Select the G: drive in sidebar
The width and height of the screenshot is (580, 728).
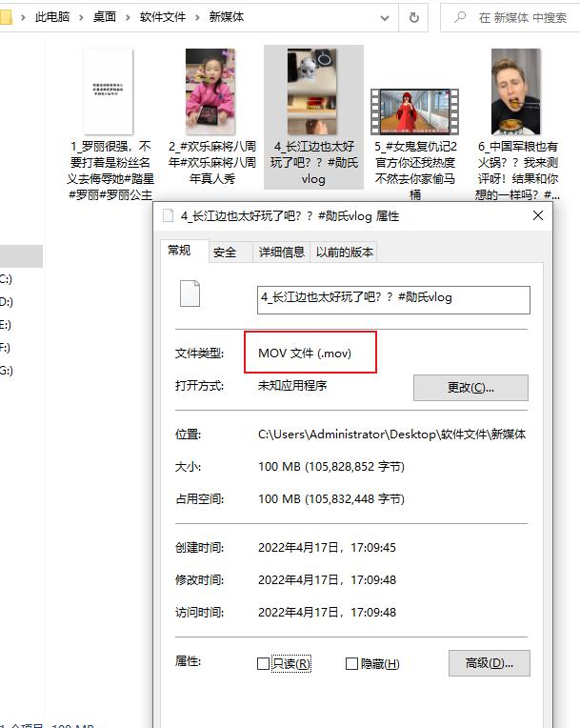point(6,371)
